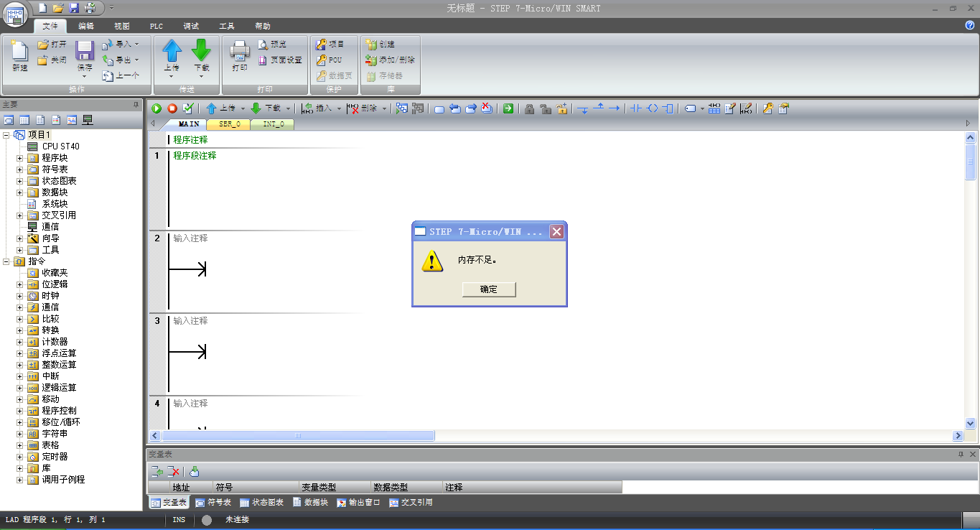Click the green RUN icon in editor toolbar
The height and width of the screenshot is (530, 980).
click(157, 108)
